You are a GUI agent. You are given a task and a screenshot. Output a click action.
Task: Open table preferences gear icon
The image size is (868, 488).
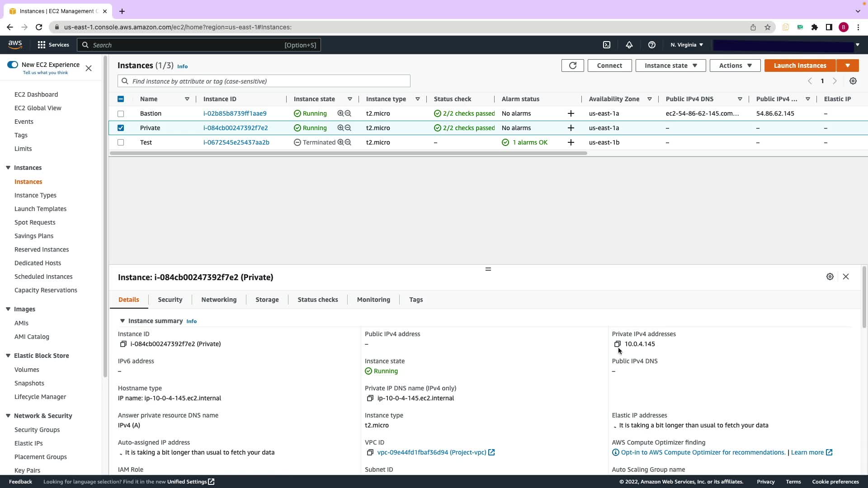pyautogui.click(x=853, y=81)
